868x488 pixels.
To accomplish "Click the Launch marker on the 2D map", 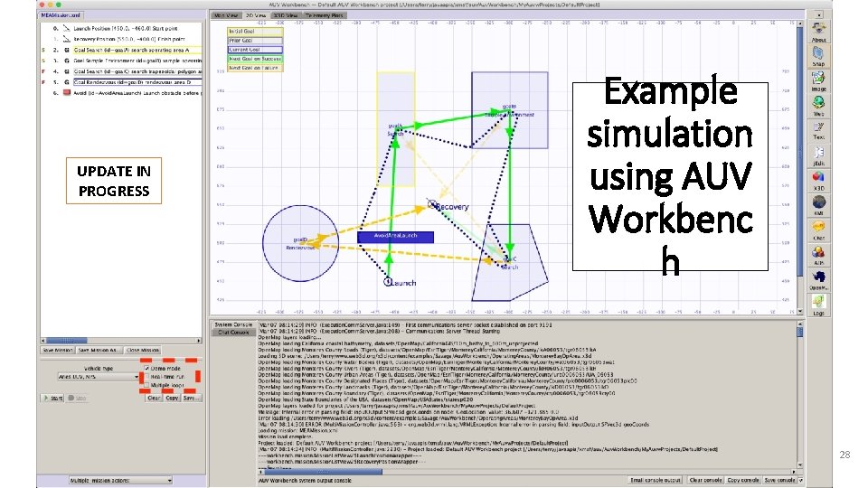I will click(x=388, y=282).
